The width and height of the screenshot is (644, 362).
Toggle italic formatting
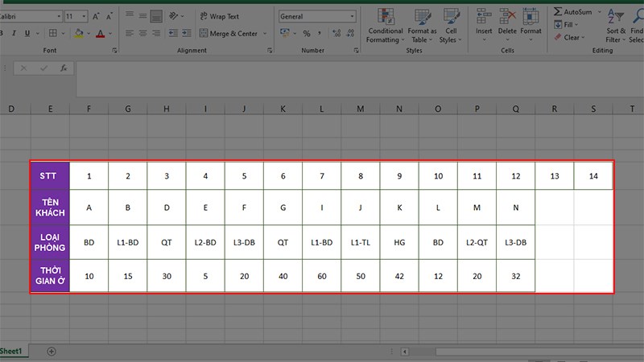pos(14,33)
